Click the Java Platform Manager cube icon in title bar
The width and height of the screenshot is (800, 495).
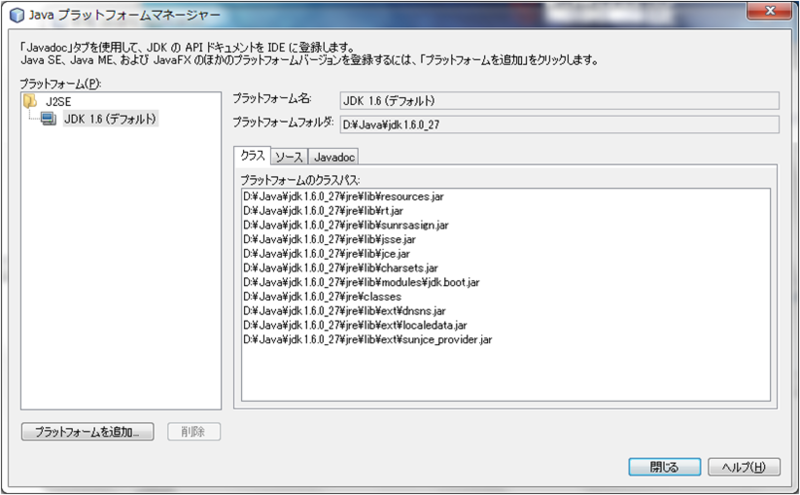pyautogui.click(x=17, y=15)
